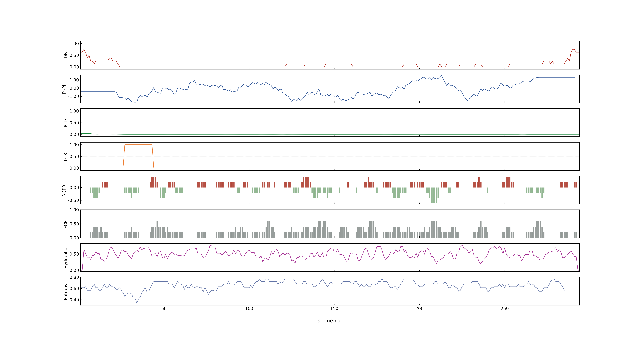The width and height of the screenshot is (644, 343).
Task: Click the 0.50 tick on the FCR axis
Action: point(74,224)
